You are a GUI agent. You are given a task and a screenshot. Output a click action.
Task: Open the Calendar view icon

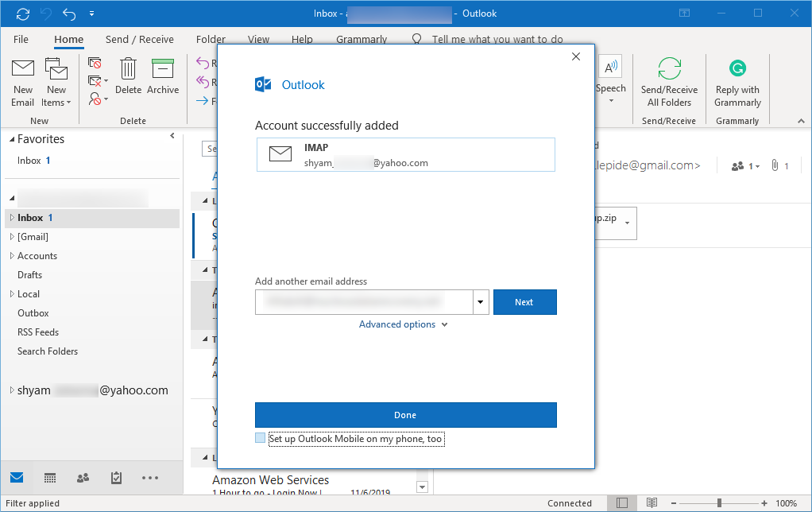pos(50,478)
